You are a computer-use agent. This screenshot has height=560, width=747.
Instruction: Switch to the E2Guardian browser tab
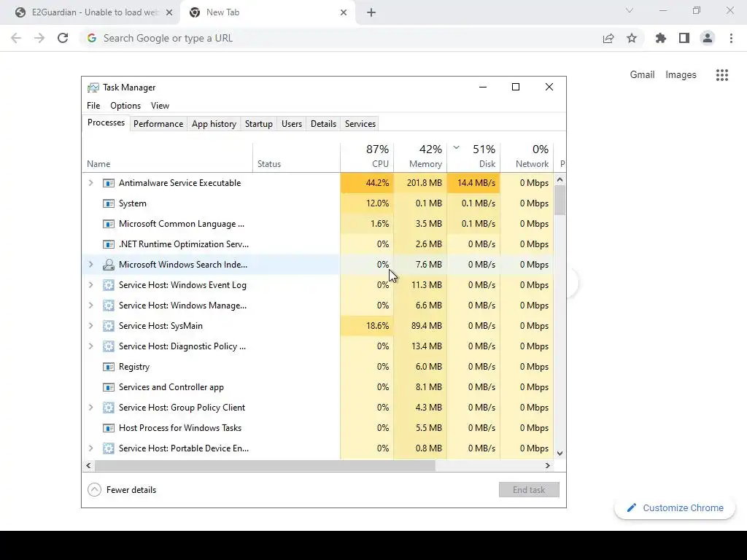(x=90, y=13)
